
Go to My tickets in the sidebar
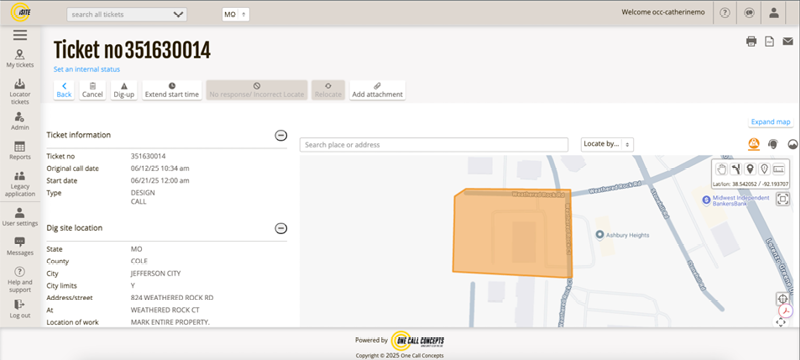(20, 59)
